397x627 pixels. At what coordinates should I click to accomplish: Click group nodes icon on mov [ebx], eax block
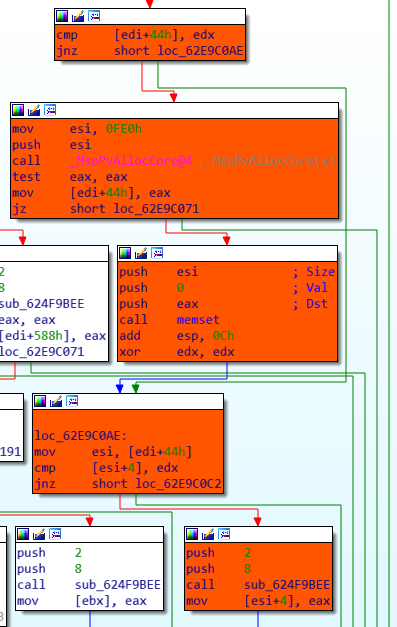click(x=55, y=534)
